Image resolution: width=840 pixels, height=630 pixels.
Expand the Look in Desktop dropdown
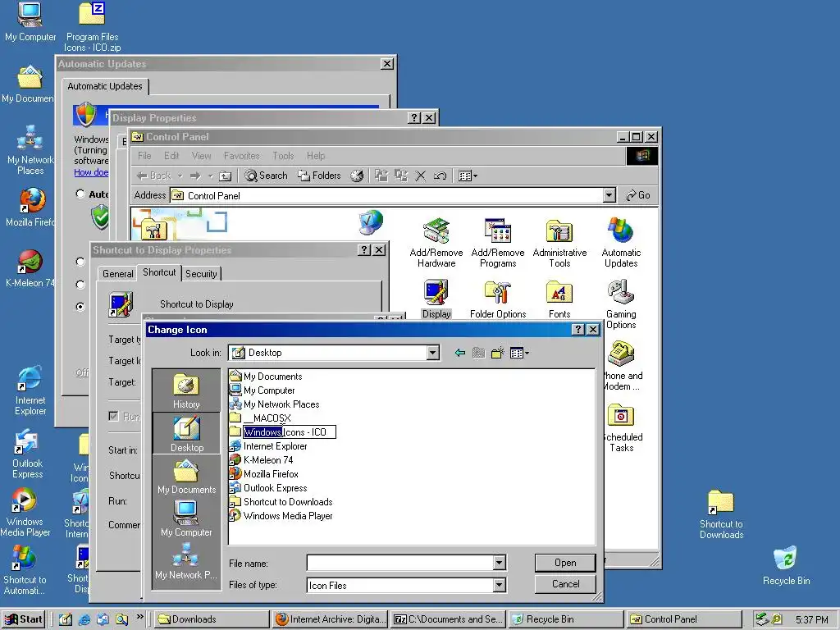click(433, 353)
